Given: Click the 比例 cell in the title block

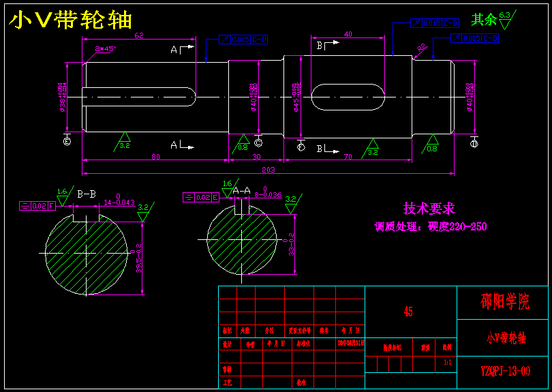Looking at the screenshot, I should tap(447, 348).
